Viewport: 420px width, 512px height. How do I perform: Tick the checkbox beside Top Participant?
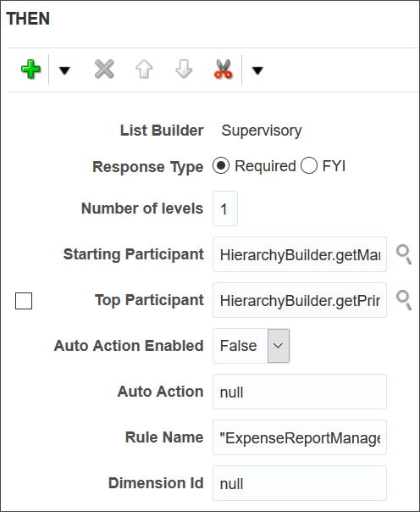(x=24, y=301)
